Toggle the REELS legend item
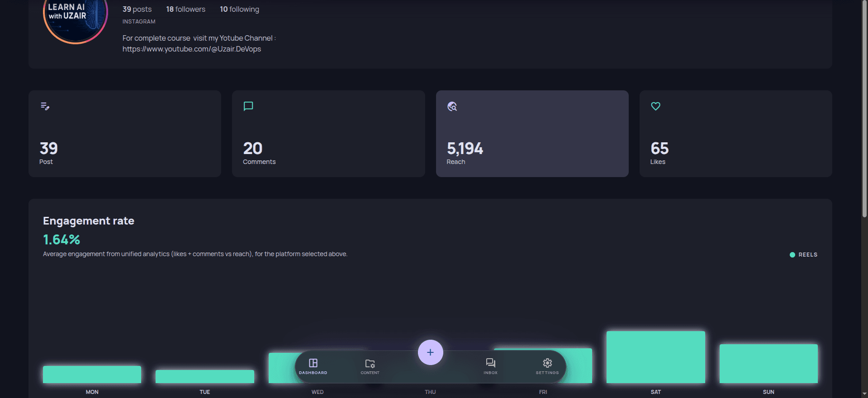This screenshot has width=868, height=398. pyautogui.click(x=803, y=255)
